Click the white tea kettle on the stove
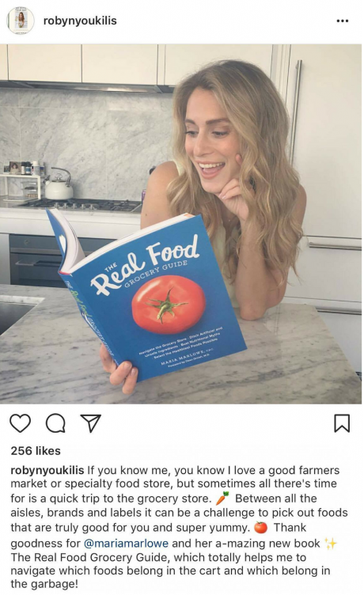 58,184
